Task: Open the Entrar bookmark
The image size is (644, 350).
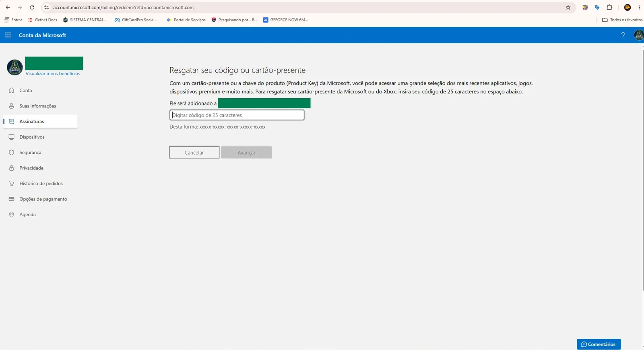Action: (x=13, y=20)
